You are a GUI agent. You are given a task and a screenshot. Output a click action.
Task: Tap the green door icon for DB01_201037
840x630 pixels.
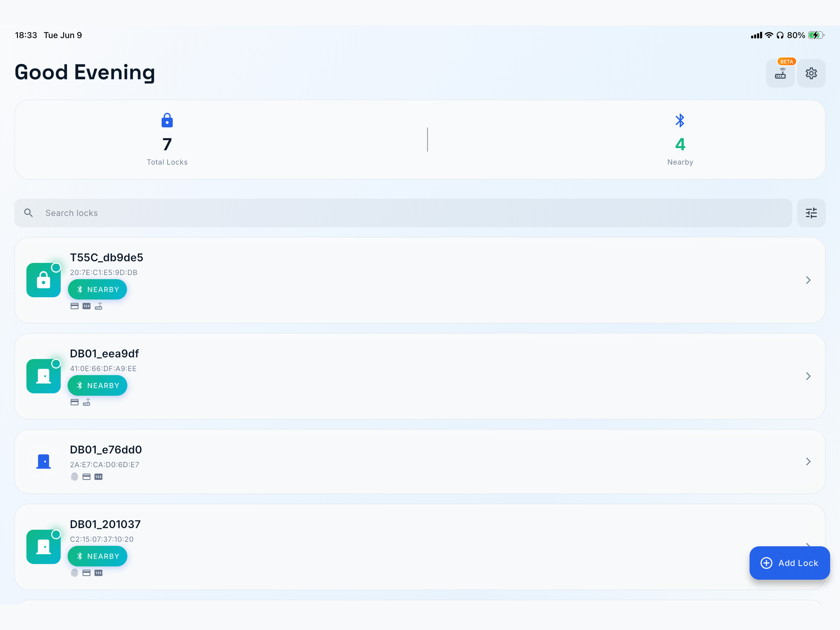click(43, 547)
